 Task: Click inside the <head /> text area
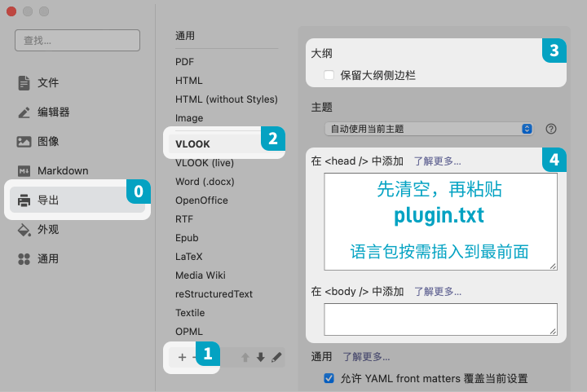coord(440,222)
